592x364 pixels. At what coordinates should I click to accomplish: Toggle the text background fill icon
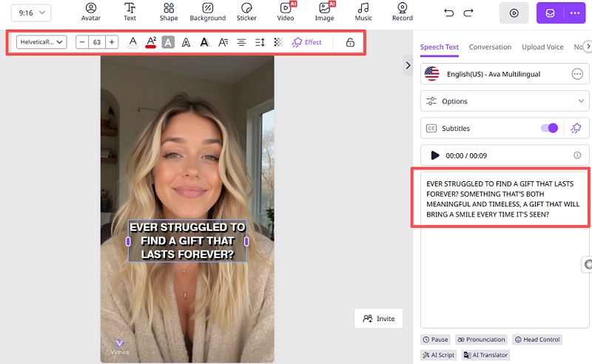tap(168, 42)
